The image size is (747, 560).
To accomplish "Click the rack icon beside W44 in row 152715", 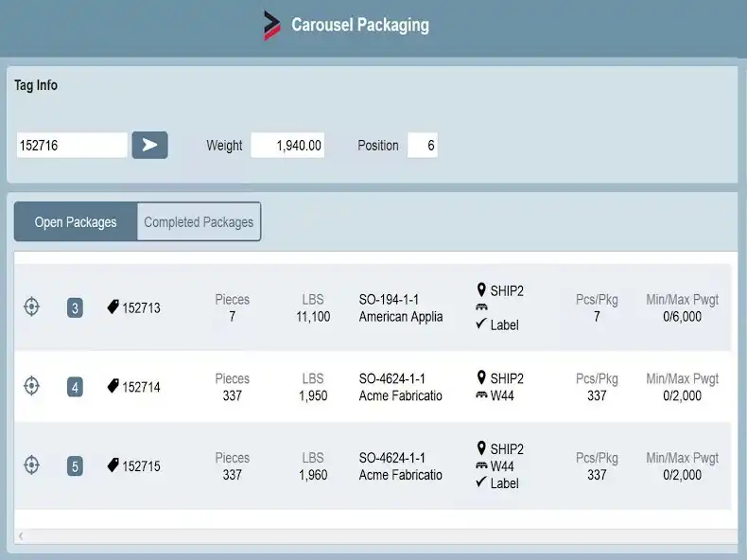I will [x=481, y=465].
